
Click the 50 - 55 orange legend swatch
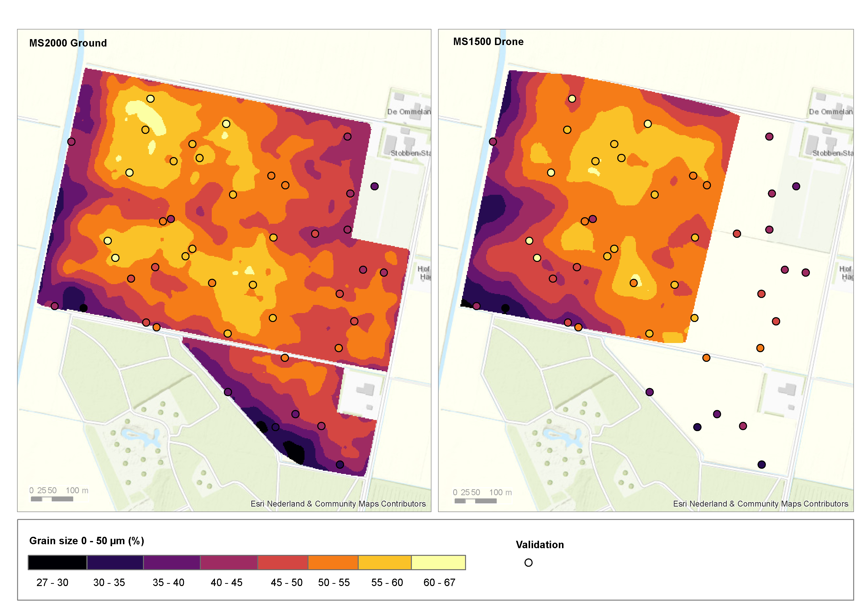333,562
